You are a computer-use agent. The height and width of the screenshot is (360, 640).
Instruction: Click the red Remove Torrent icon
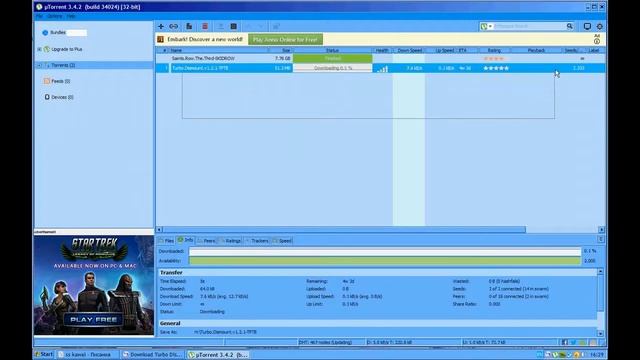click(x=205, y=26)
